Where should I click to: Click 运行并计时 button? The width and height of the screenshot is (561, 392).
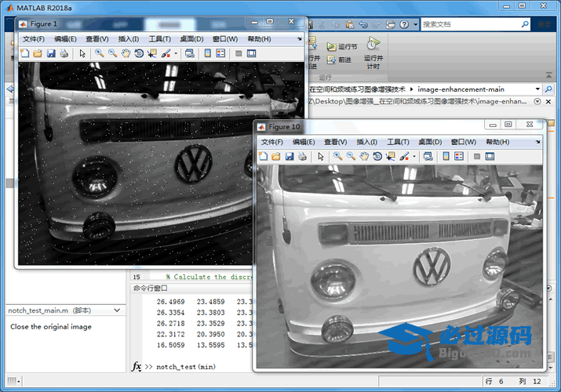(x=373, y=52)
